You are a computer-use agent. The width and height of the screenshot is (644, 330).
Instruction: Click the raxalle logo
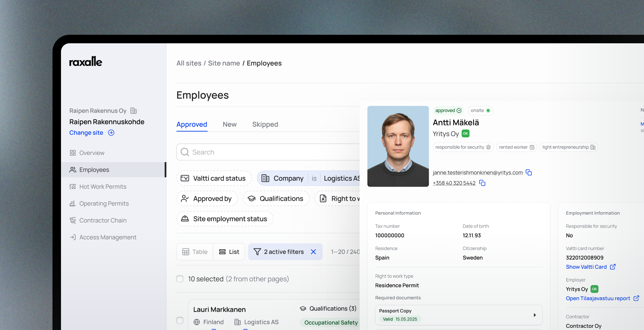(85, 62)
